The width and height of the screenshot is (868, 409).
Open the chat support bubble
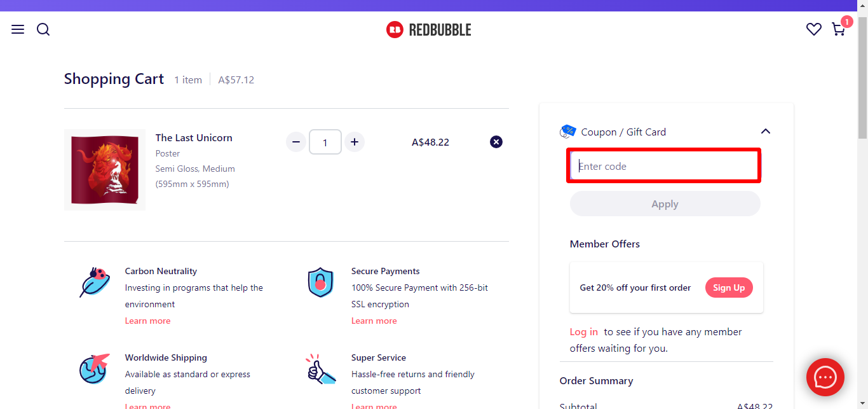click(825, 377)
